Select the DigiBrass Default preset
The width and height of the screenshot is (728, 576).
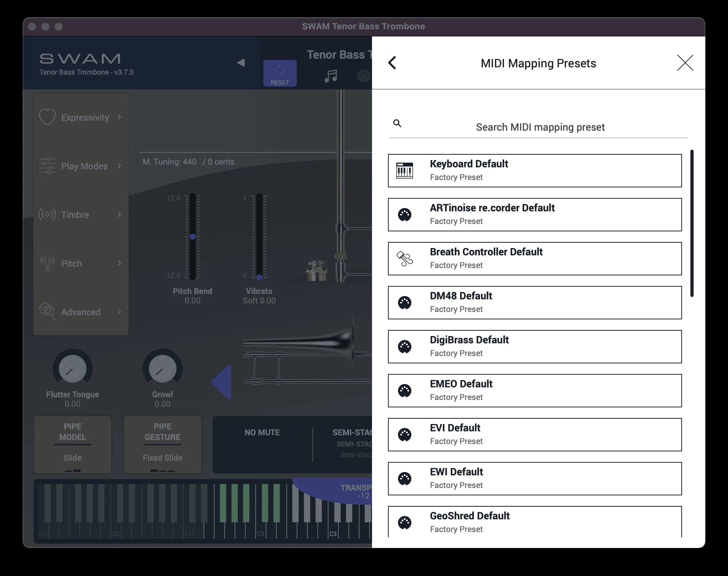pos(534,347)
